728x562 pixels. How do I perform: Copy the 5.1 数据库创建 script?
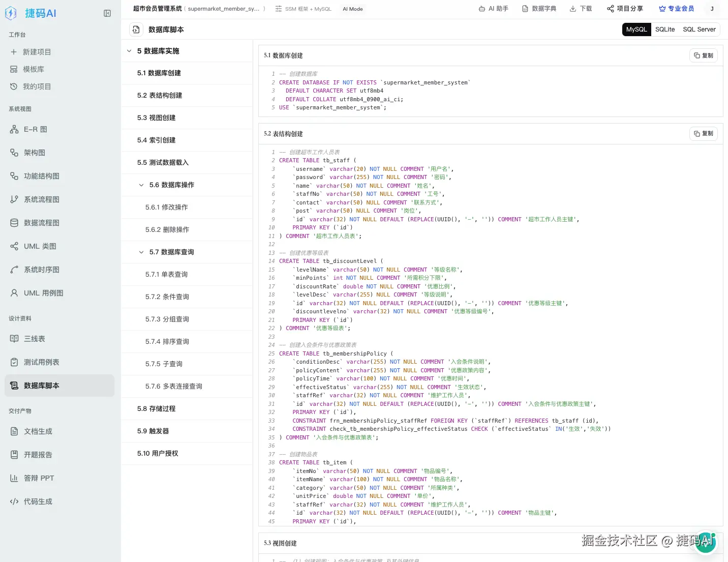click(x=704, y=55)
